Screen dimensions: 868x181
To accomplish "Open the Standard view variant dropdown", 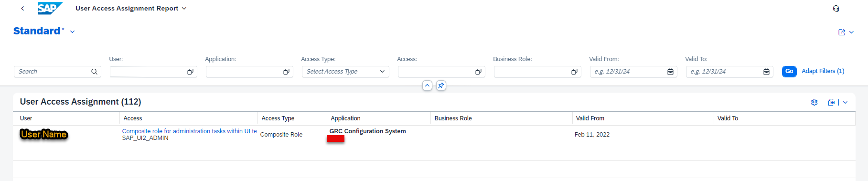I will [73, 32].
